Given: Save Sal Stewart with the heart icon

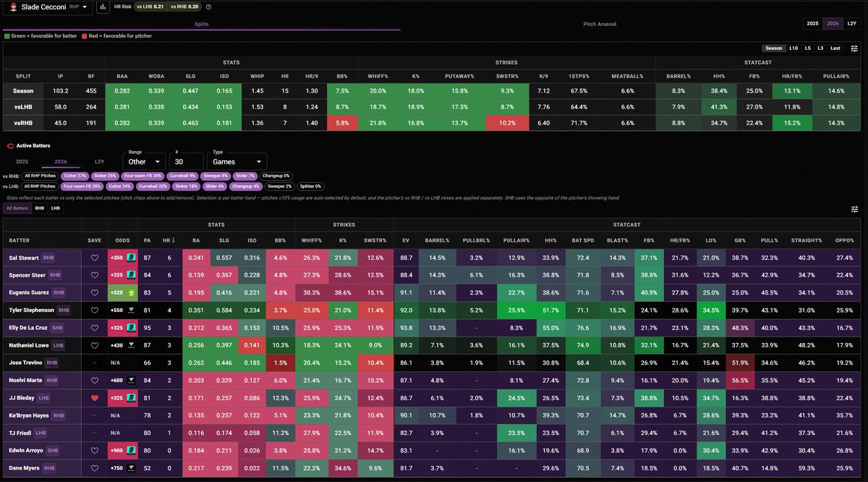Looking at the screenshot, I should (94, 257).
